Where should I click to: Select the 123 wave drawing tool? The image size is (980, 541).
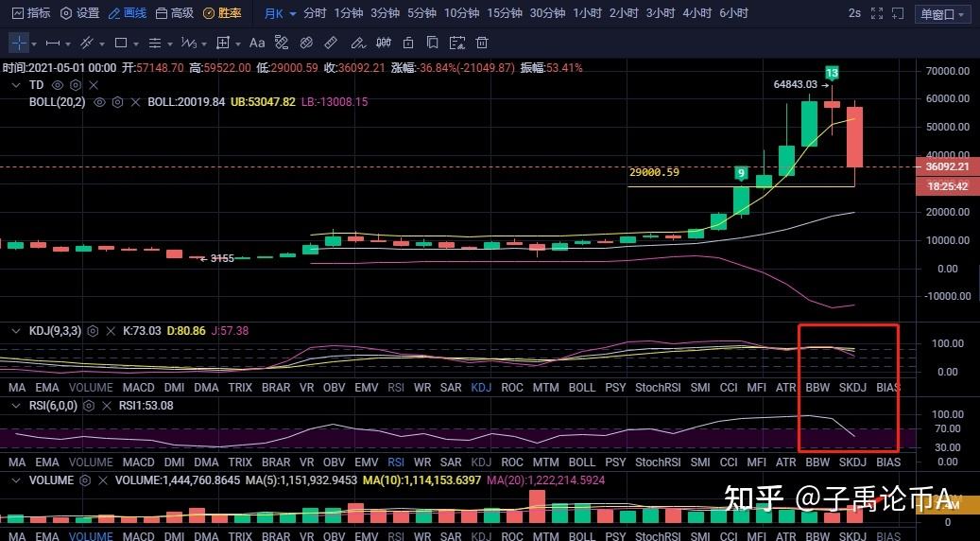pos(189,44)
